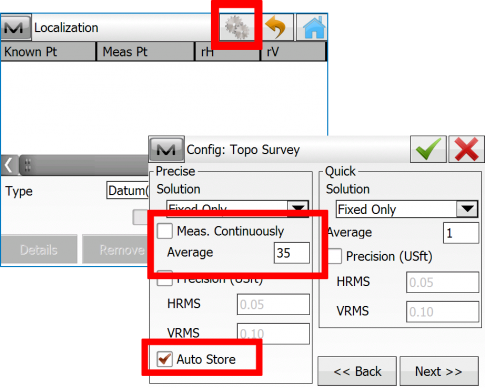
Task: Open the M menu in Config: Topo Survey
Action: [x=166, y=149]
